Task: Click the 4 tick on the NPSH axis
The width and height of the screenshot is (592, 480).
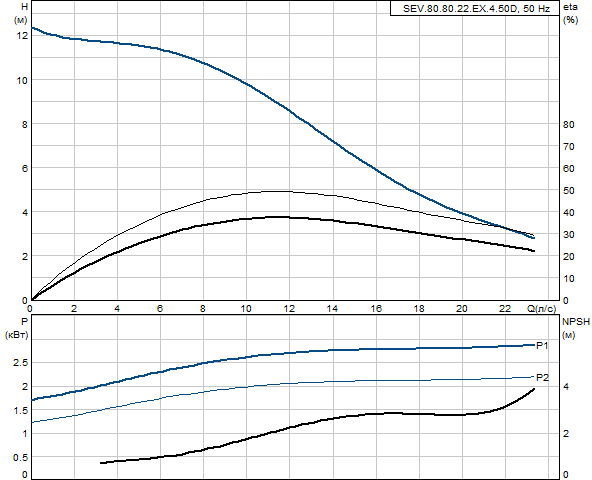Action: 566,386
